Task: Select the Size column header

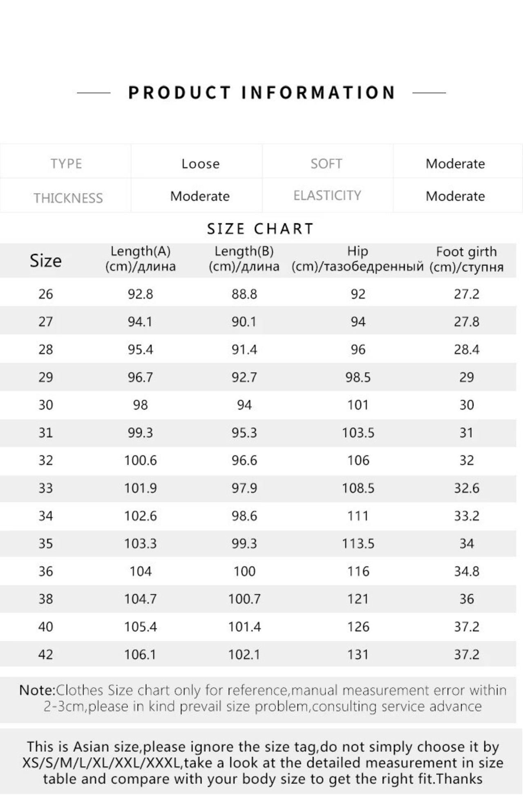Action: [45, 260]
